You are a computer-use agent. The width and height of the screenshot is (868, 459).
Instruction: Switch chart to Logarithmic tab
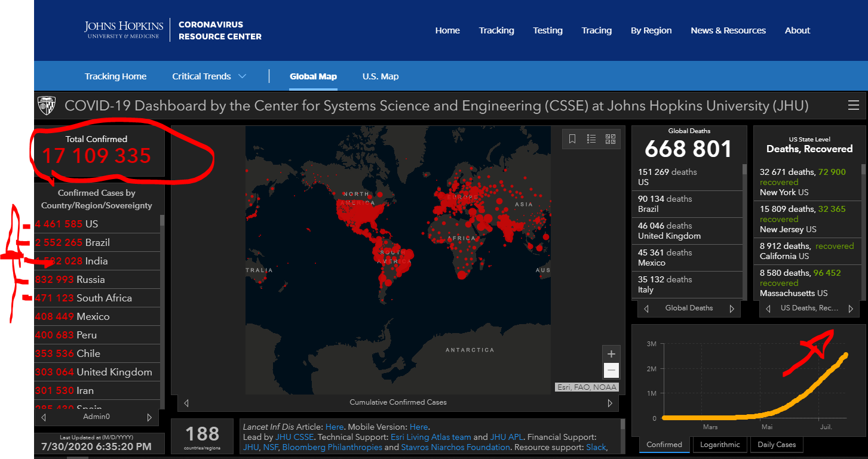pos(720,445)
